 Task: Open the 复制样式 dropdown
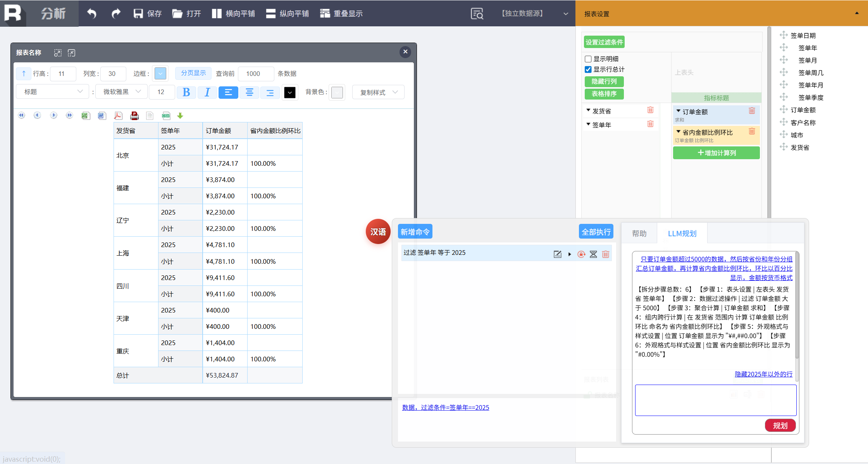point(378,92)
